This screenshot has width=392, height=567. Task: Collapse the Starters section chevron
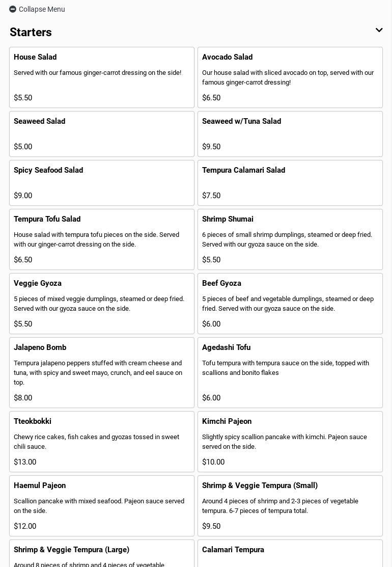[379, 31]
